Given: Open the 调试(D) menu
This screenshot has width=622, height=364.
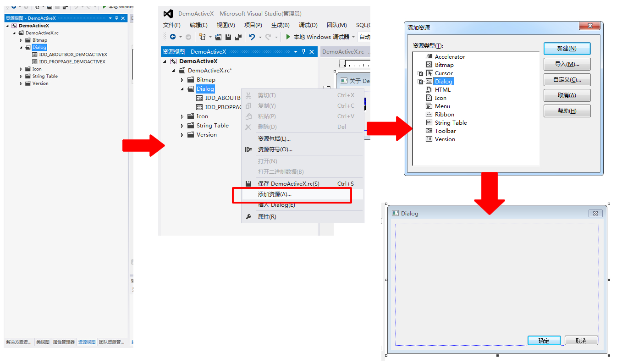Looking at the screenshot, I should (x=308, y=25).
